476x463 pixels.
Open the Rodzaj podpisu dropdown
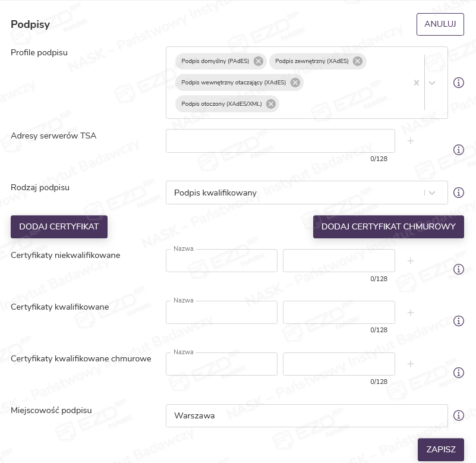tap(433, 193)
